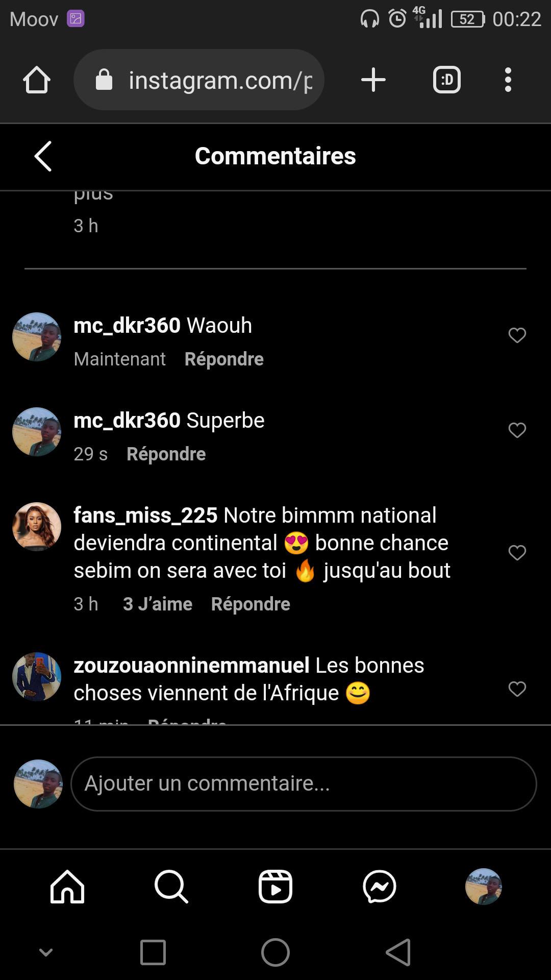Viewport: 551px width, 980px height.
Task: Open a new browser tab
Action: (x=373, y=80)
